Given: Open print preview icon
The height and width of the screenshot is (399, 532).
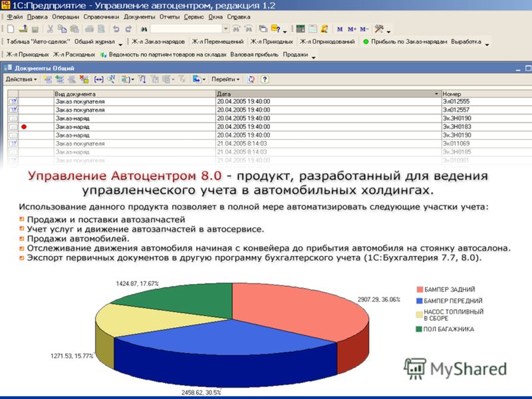Looking at the screenshot, I should [101, 29].
